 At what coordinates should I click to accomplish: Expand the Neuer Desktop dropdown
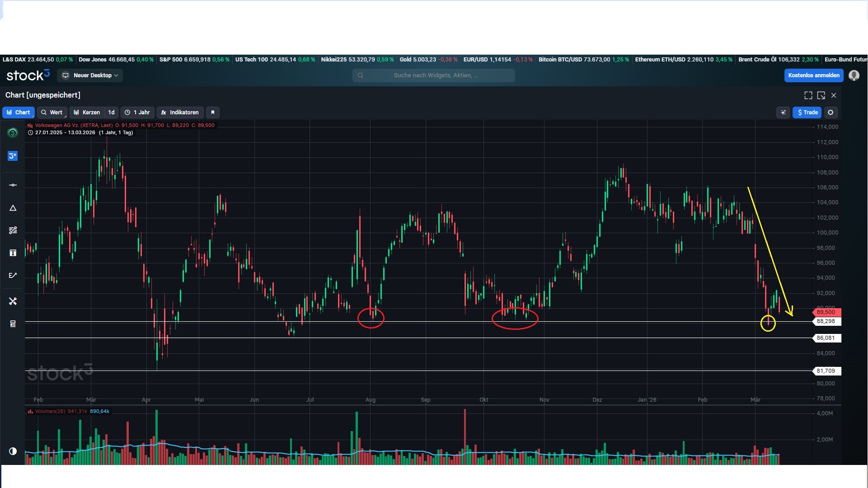pyautogui.click(x=90, y=75)
